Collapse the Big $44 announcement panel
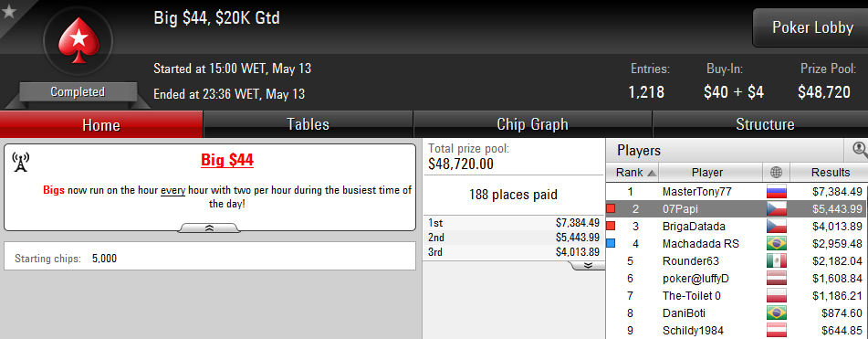 (x=209, y=228)
